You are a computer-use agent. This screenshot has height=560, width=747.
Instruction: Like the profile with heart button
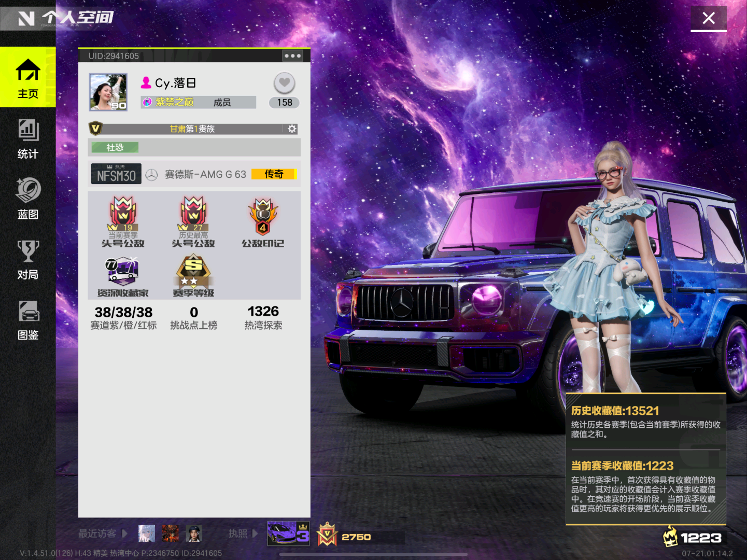[284, 83]
